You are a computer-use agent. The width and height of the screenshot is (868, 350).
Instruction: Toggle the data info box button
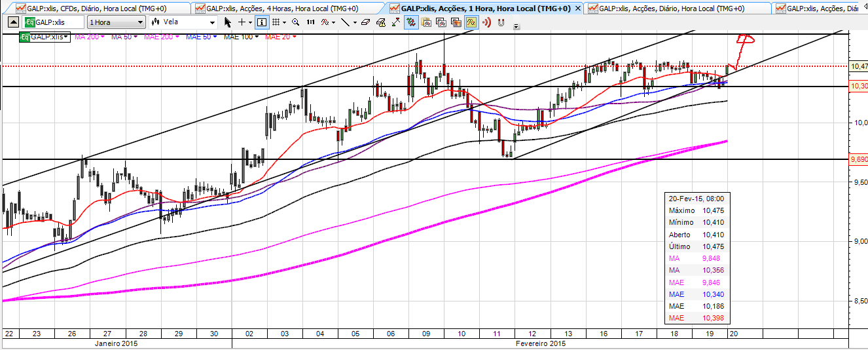point(262,22)
